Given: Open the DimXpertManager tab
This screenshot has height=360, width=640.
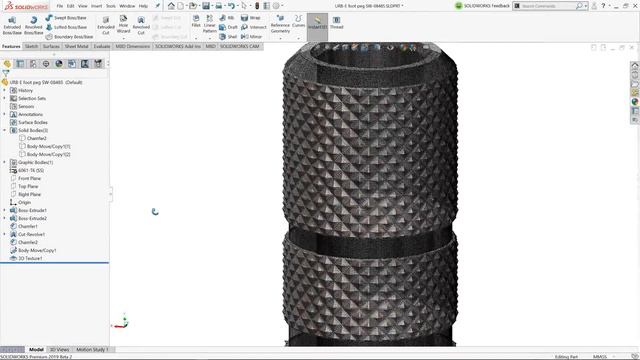Looking at the screenshot, I should [46, 64].
